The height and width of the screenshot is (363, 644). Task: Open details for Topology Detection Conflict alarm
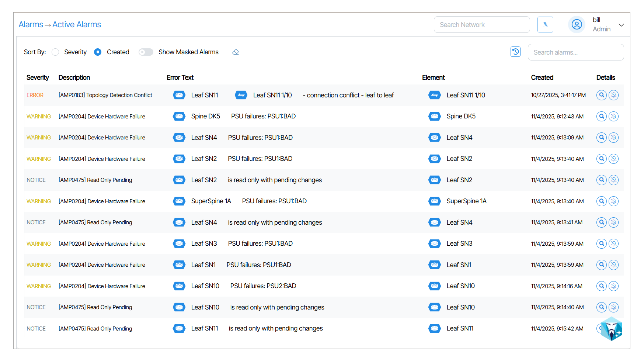point(601,95)
